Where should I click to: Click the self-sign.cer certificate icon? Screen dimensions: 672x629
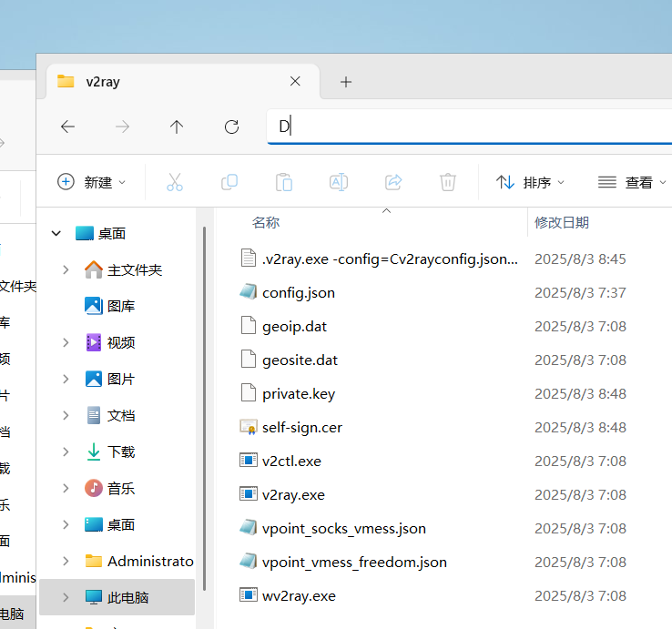[249, 427]
